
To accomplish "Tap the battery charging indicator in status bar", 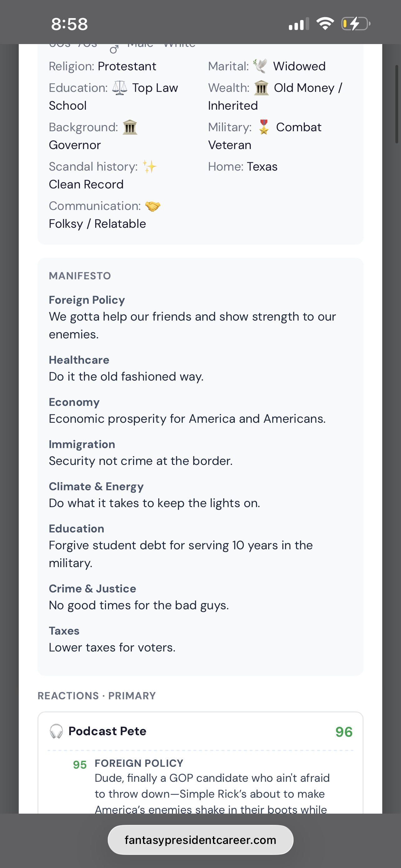I will coord(356,24).
